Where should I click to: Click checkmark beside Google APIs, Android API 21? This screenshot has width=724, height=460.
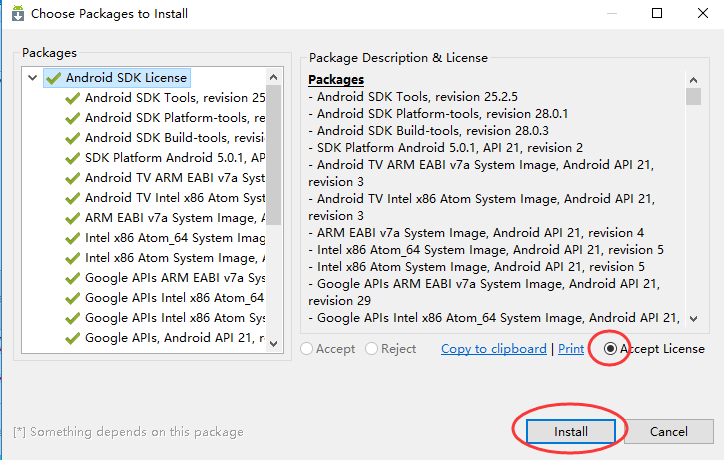pos(73,339)
